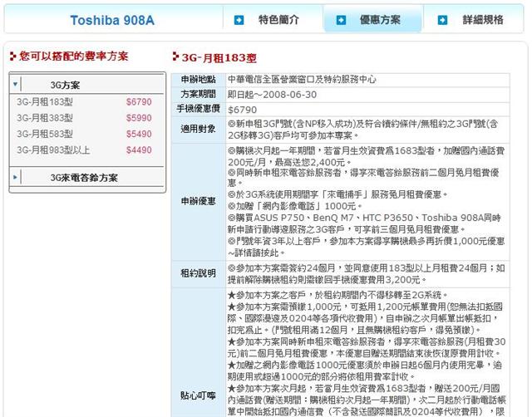Click the red bullet icon beside 您可以搭配的費率方案
The image size is (532, 417).
[x=13, y=56]
